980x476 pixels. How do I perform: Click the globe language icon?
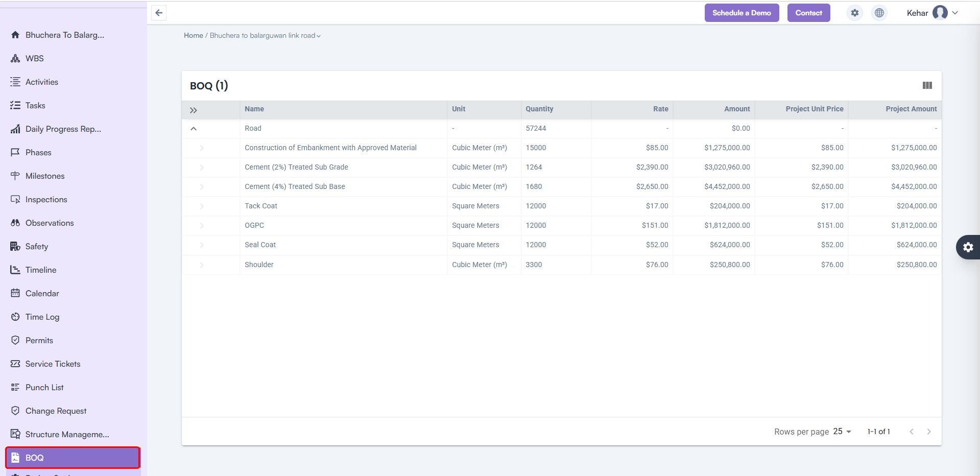click(879, 13)
